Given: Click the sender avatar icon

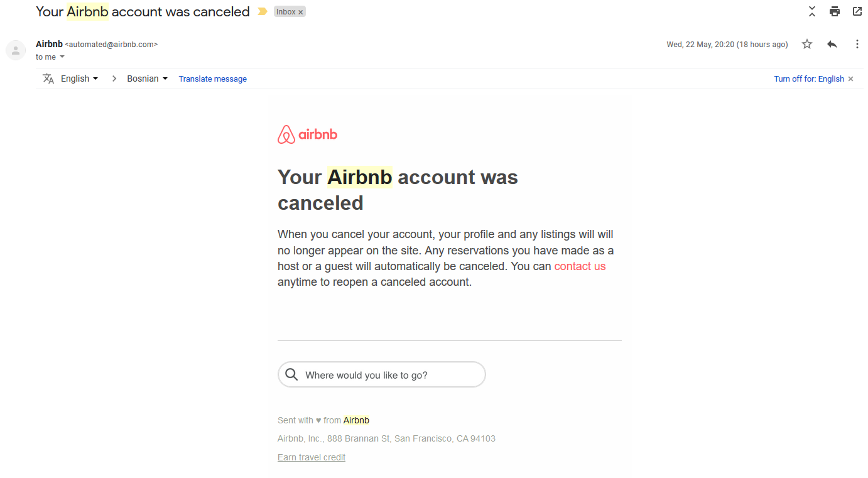Looking at the screenshot, I should 16,50.
